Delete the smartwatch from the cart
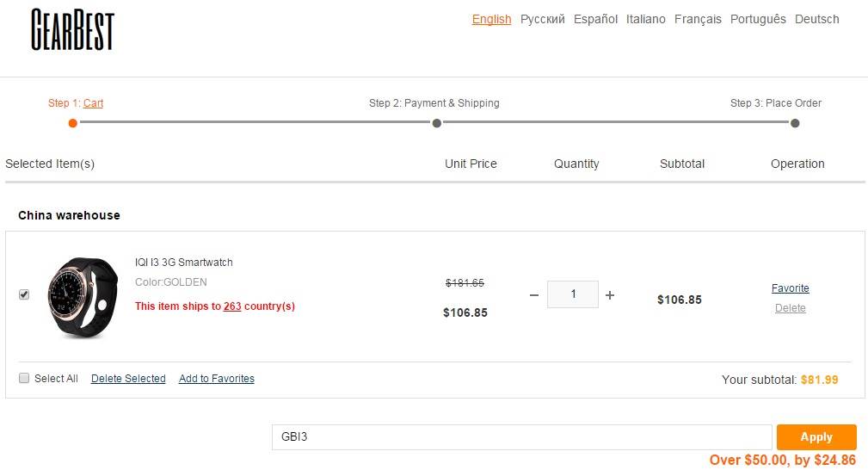Image resolution: width=868 pixels, height=470 pixels. [790, 308]
